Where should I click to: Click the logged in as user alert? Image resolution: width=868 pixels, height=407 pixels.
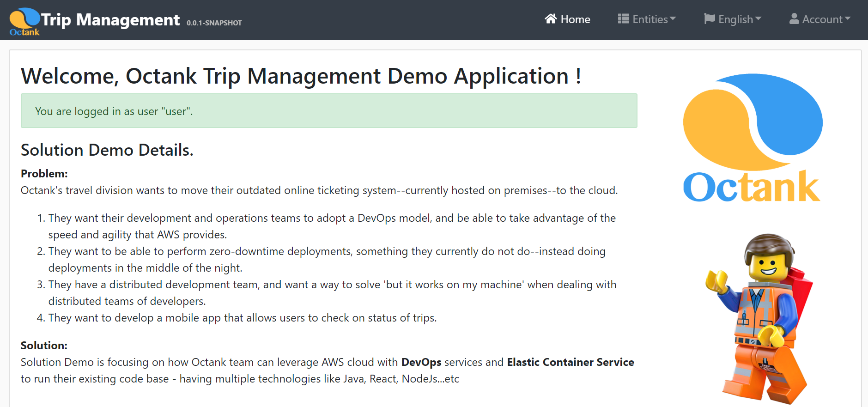click(329, 111)
